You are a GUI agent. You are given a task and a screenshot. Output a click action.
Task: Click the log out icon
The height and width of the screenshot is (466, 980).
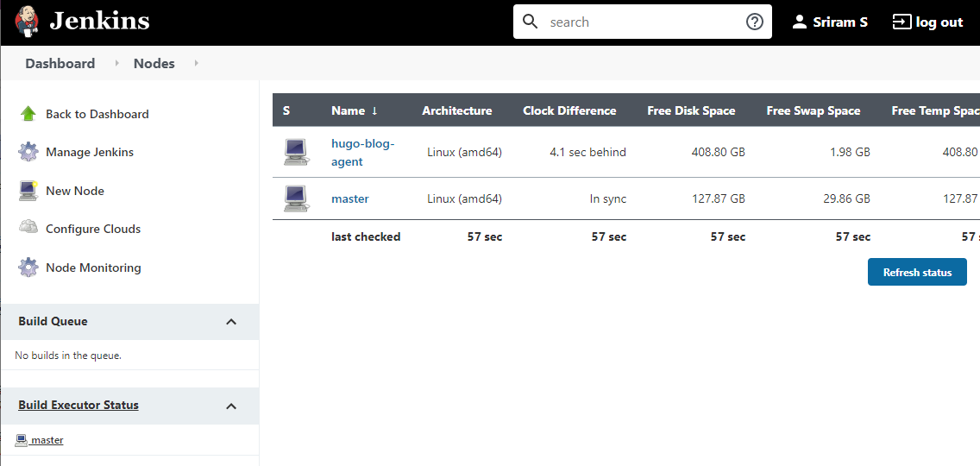(901, 22)
